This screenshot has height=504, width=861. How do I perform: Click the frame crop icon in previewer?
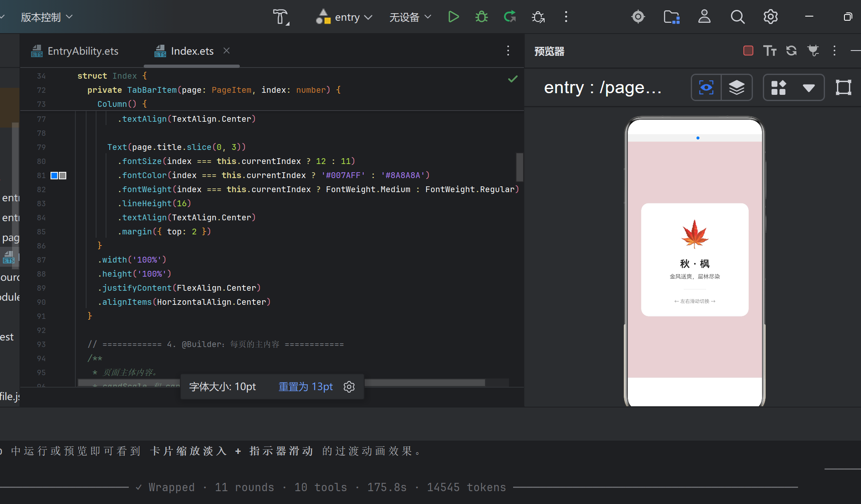pos(844,87)
